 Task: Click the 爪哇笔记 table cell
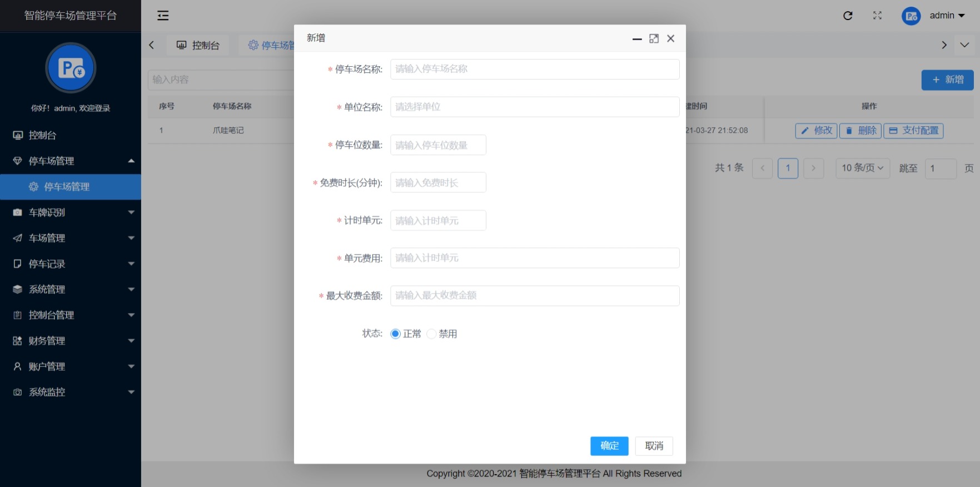click(228, 130)
